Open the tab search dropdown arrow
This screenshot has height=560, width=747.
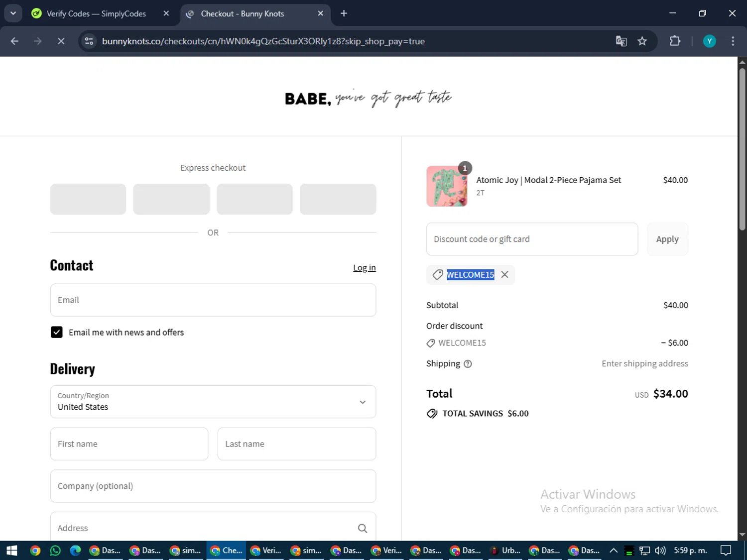pos(13,13)
